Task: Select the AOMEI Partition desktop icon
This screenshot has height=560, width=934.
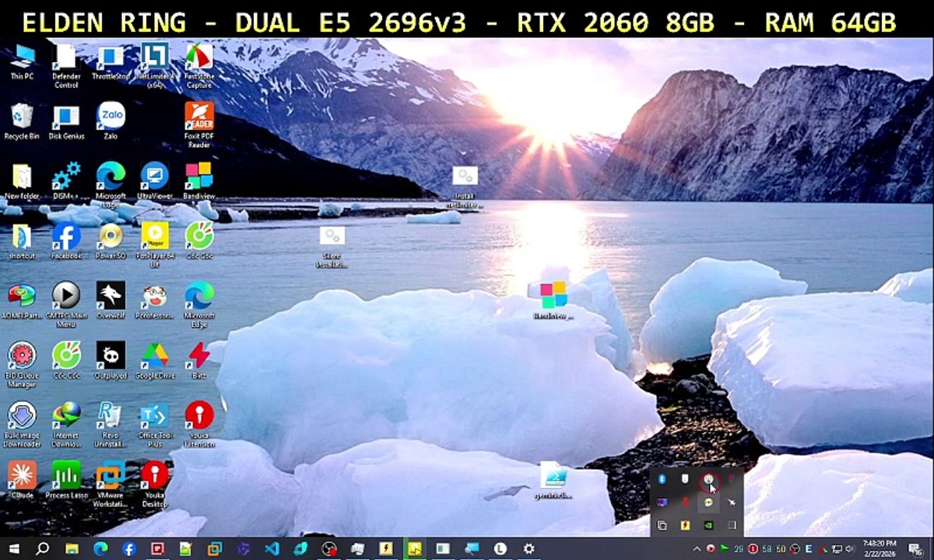Action: (x=22, y=300)
